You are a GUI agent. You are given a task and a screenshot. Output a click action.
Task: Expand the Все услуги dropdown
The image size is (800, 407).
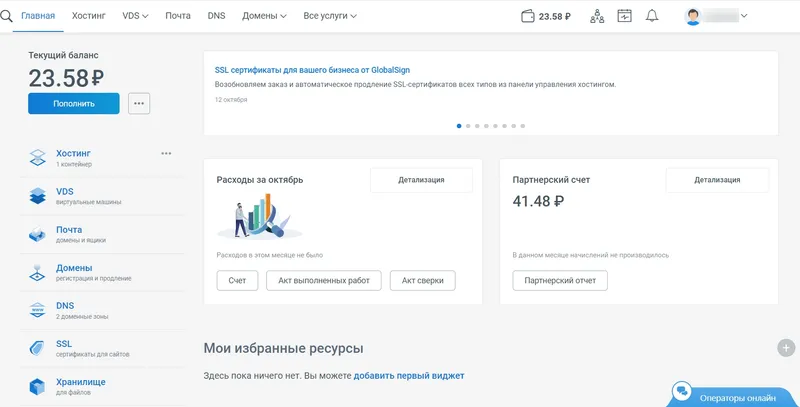coord(354,16)
